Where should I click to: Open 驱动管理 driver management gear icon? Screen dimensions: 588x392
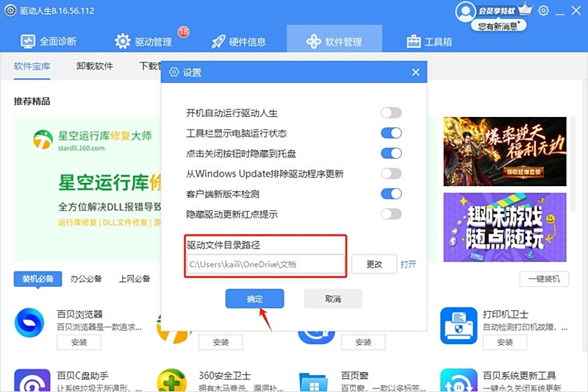pos(123,41)
